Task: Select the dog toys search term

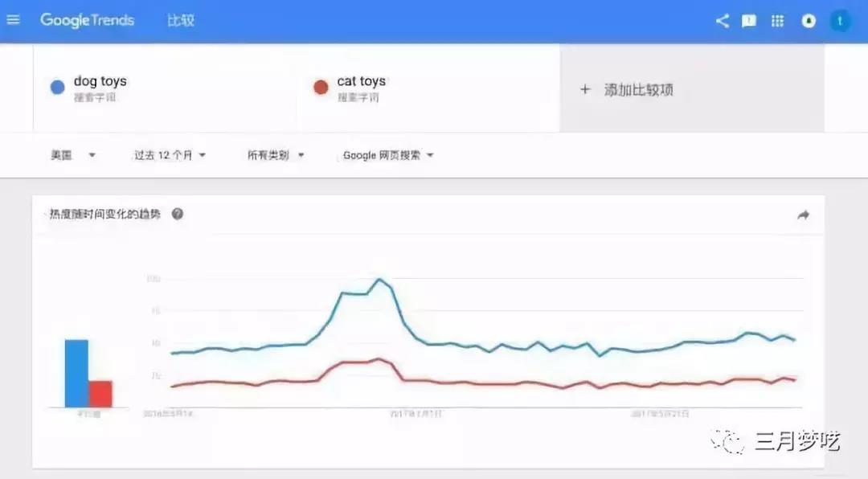Action: pos(100,81)
